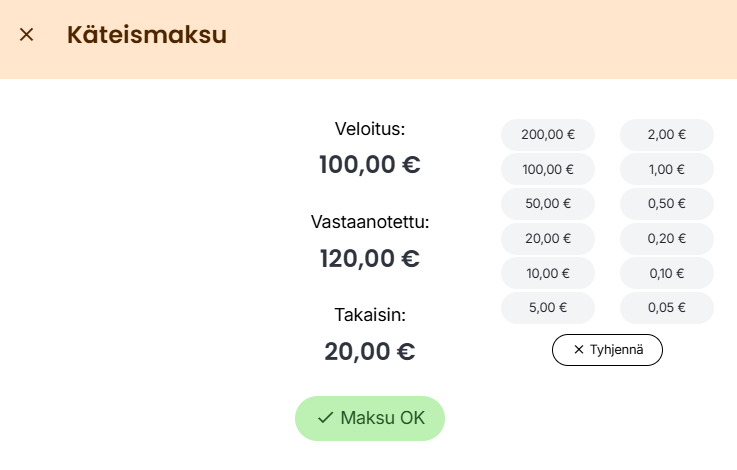The height and width of the screenshot is (470, 737).
Task: Add 200,00 € to received amount
Action: point(547,134)
